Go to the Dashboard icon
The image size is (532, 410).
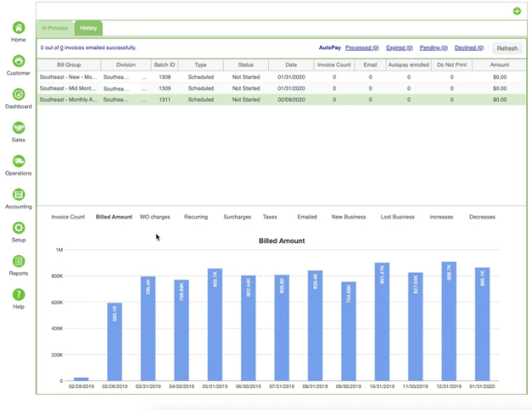pyautogui.click(x=19, y=94)
